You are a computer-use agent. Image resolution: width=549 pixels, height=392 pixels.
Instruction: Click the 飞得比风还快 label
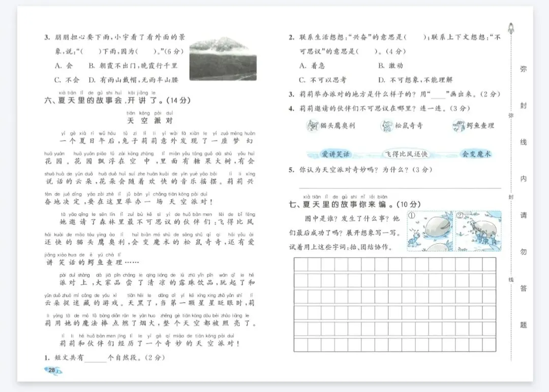tap(406, 154)
